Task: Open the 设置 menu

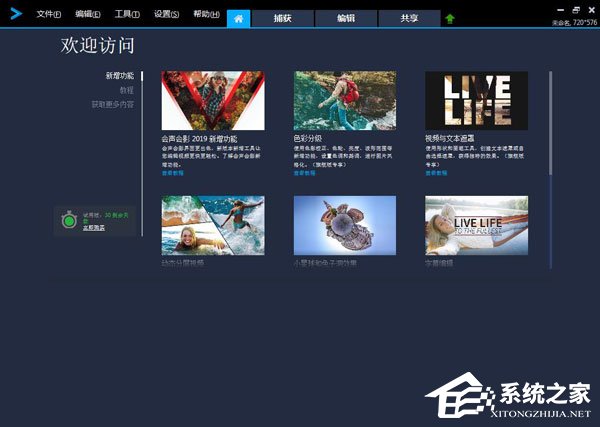Action: pos(166,14)
